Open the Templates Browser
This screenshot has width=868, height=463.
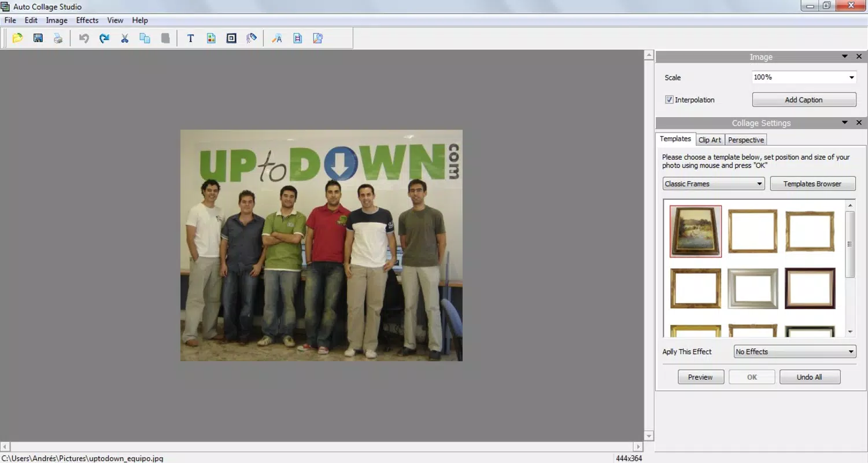pos(812,183)
